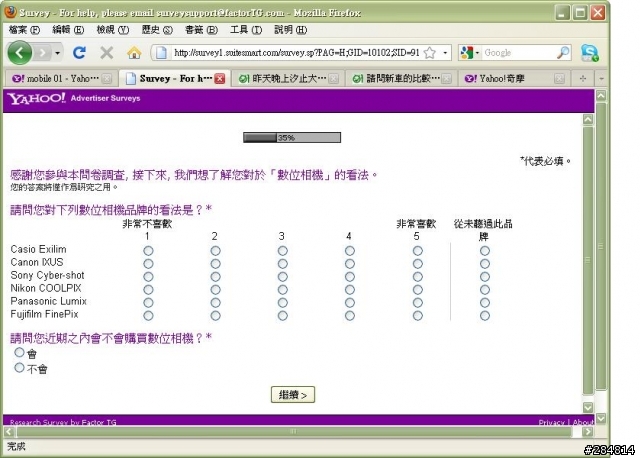
Task: Open the 工具 (T) menu
Action: 246,30
